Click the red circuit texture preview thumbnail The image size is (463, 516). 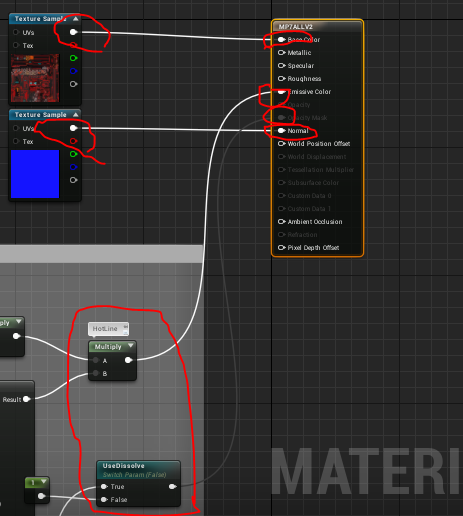pos(35,78)
